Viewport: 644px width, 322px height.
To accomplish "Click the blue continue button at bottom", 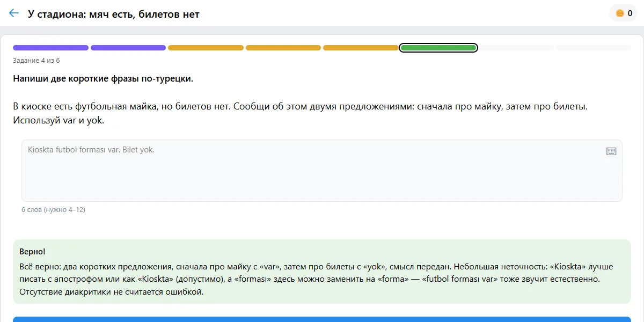I will (322, 319).
